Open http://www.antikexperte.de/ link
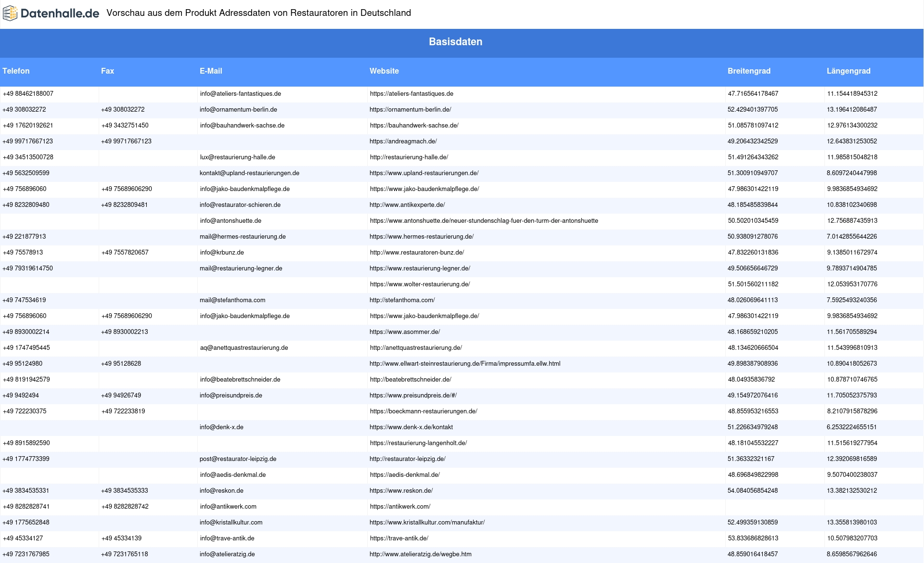Screen dimensions: 924x563 coord(407,205)
